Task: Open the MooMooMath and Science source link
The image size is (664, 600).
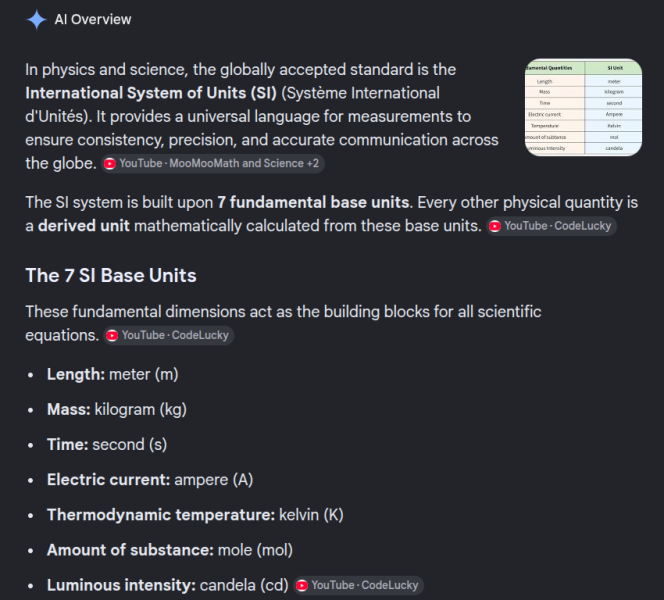Action: (x=211, y=163)
